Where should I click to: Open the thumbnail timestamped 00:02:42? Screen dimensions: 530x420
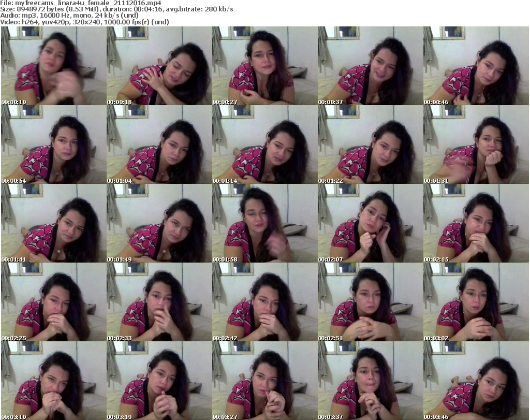[264, 302]
